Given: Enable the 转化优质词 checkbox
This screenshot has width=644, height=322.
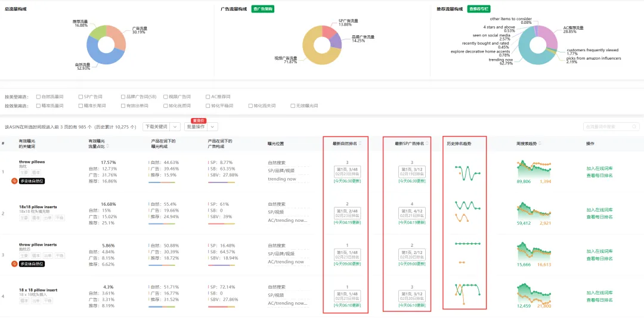Looking at the screenshot, I should [166, 106].
